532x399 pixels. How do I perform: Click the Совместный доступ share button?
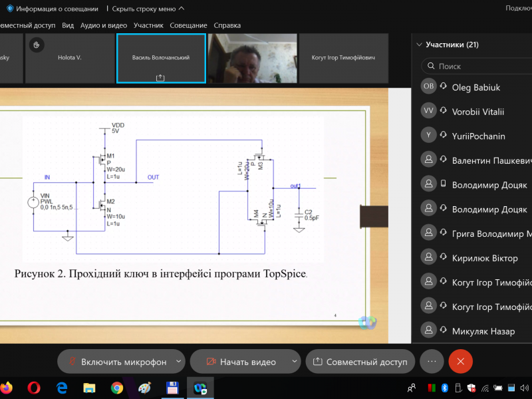(360, 362)
